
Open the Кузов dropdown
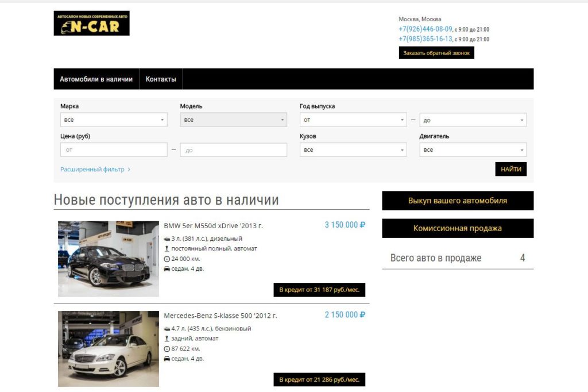tap(353, 150)
